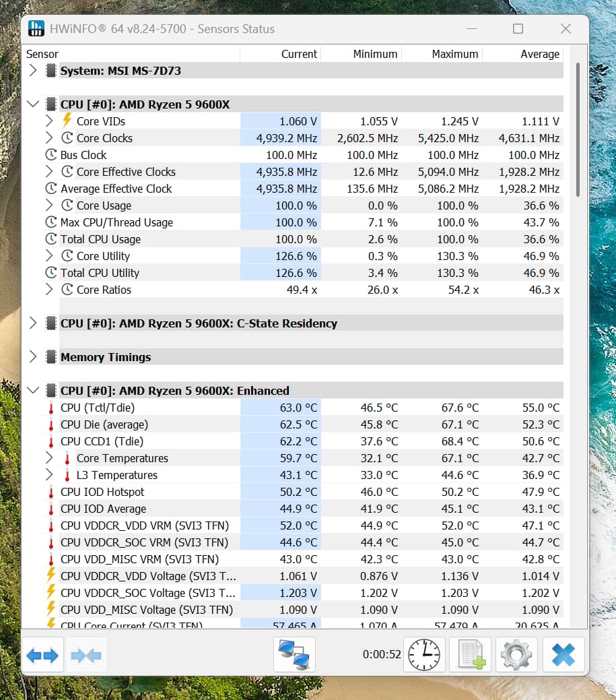Viewport: 616px width, 700px height.
Task: Expand the System: MSI MS-7D73 group
Action: (x=32, y=71)
